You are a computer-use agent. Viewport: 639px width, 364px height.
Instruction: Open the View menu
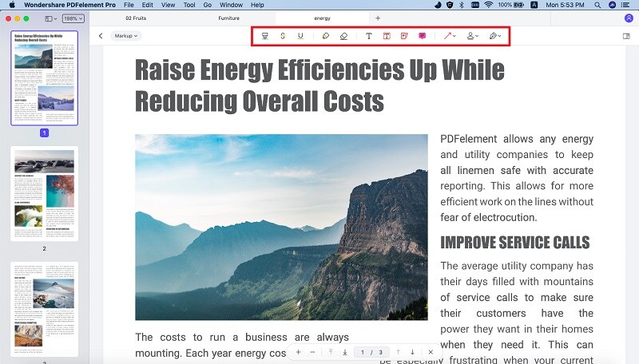[168, 5]
